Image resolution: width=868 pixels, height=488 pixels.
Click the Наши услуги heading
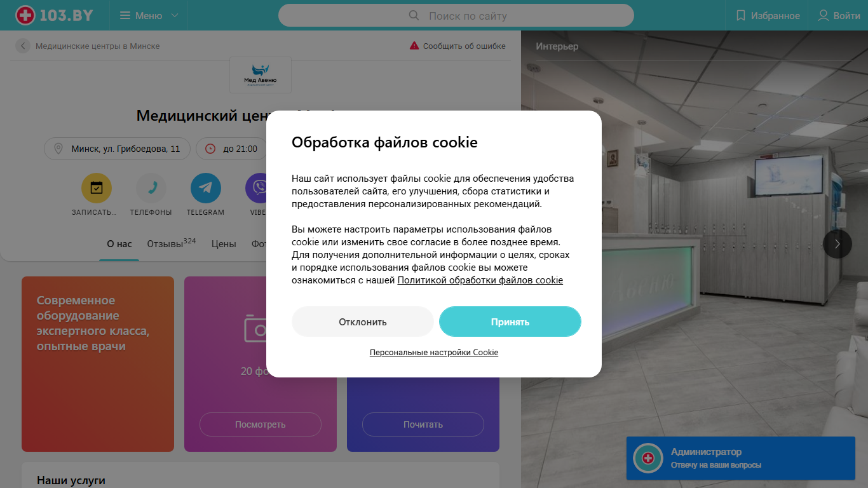[71, 480]
